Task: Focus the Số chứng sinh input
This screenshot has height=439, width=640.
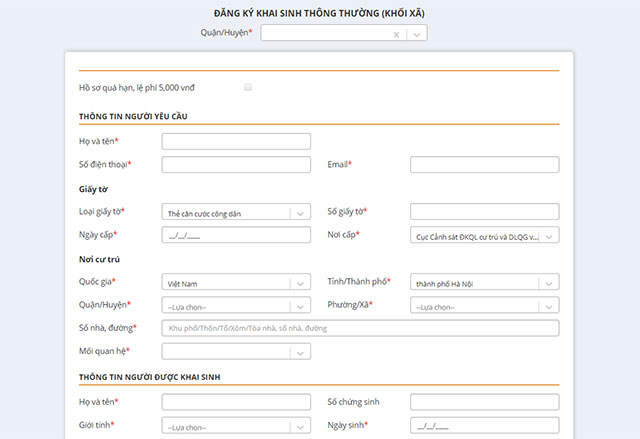Action: point(484,402)
